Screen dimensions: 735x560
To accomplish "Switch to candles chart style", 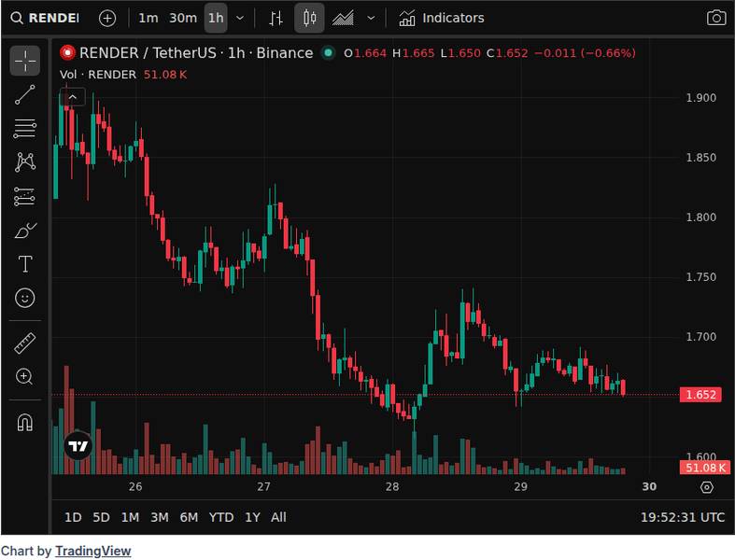I will pos(309,19).
